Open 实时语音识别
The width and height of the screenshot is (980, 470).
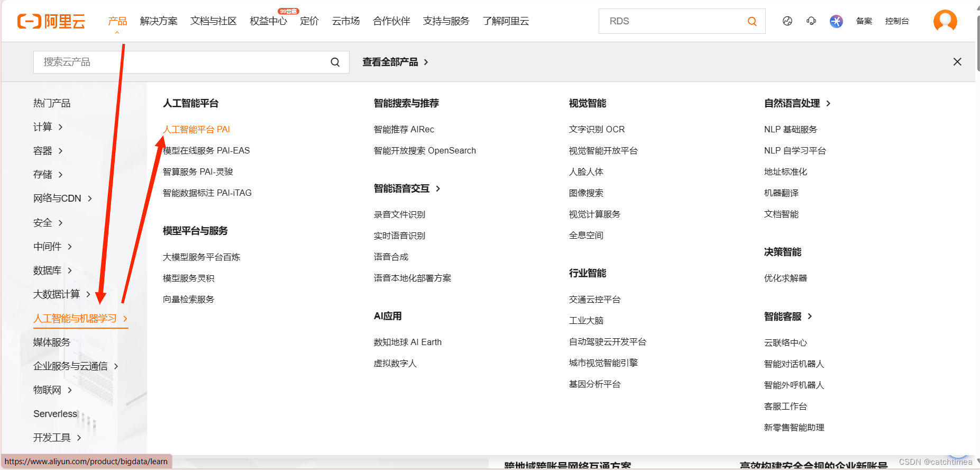399,236
